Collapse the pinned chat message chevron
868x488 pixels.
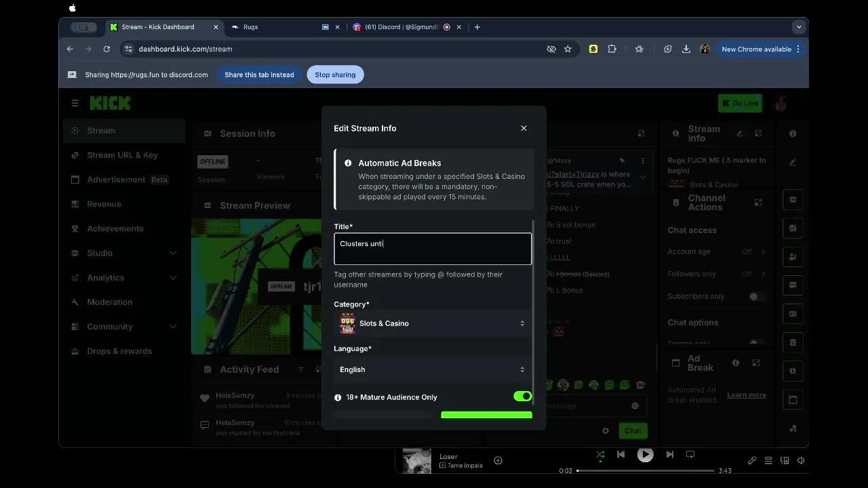[642, 178]
